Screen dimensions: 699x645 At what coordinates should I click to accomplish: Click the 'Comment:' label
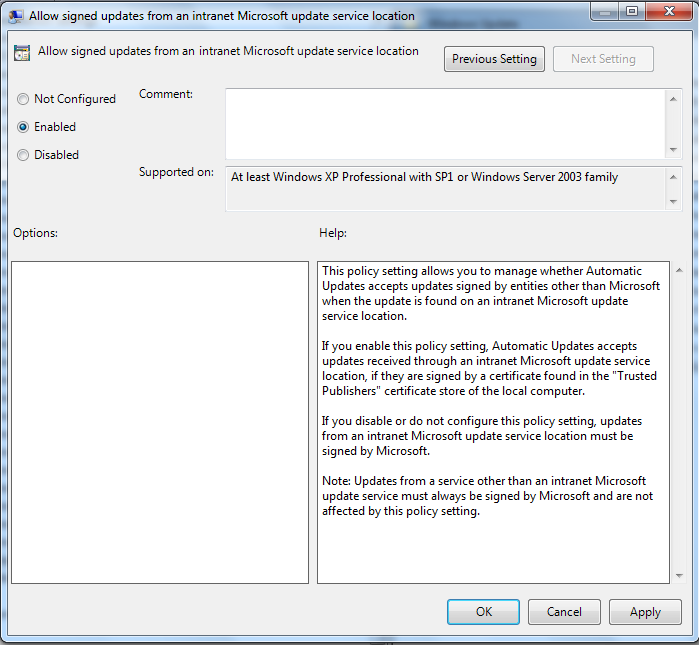(x=166, y=94)
